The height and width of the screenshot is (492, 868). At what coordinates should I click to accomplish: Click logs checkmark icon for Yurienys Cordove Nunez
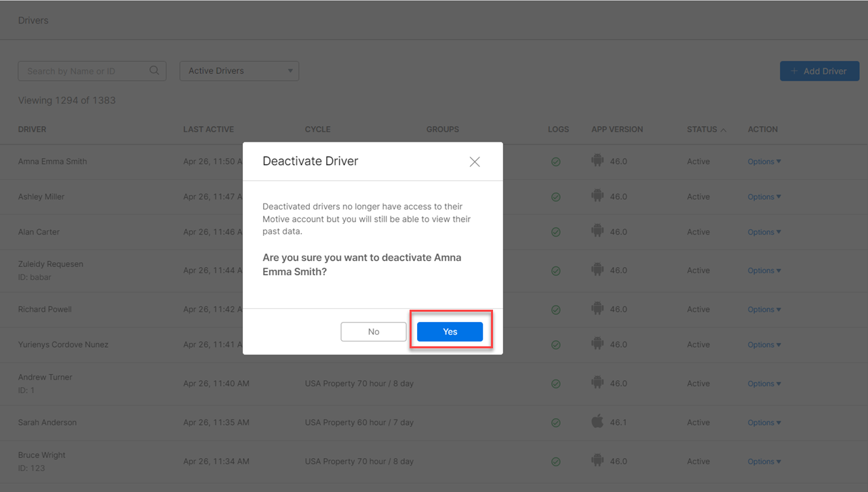(x=555, y=345)
